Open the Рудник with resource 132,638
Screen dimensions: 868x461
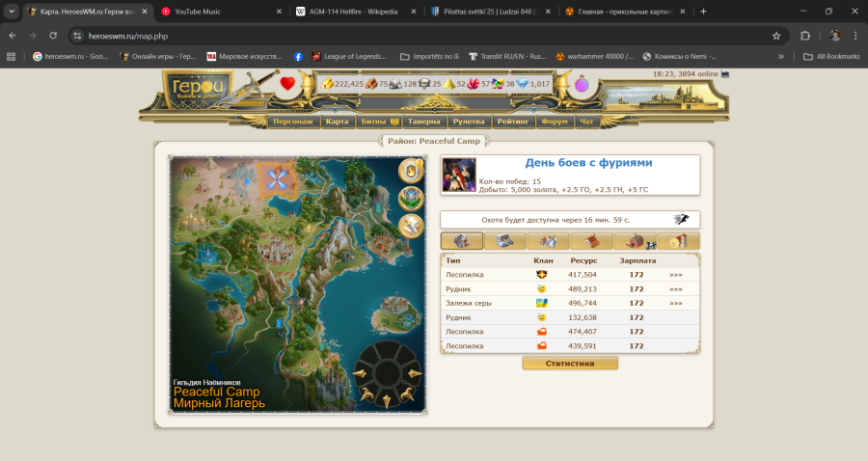click(x=458, y=317)
